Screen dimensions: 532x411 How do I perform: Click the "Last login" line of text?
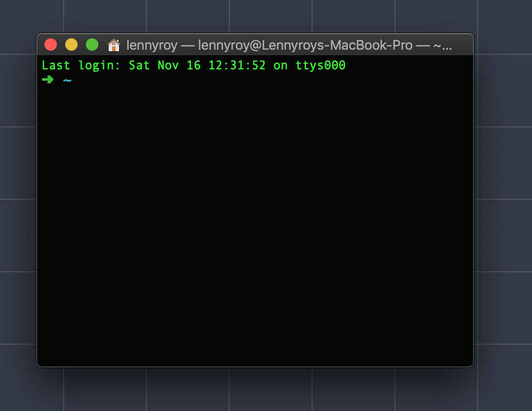pos(194,65)
